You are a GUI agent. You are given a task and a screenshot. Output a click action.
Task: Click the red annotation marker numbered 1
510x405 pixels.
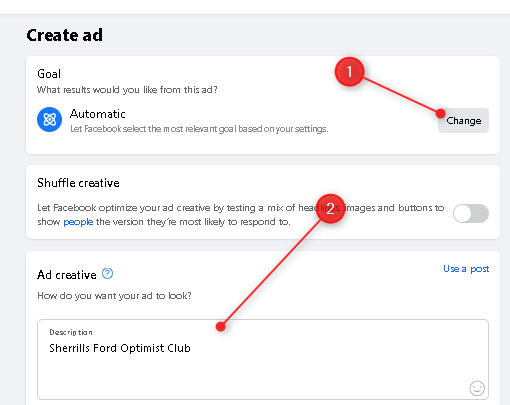(x=349, y=72)
